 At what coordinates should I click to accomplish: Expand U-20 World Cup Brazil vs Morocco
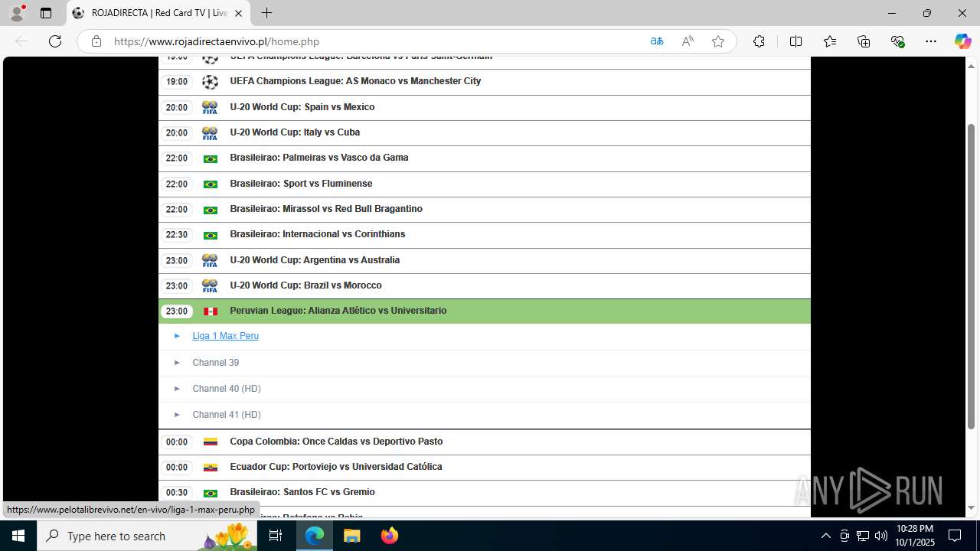pyautogui.click(x=485, y=286)
